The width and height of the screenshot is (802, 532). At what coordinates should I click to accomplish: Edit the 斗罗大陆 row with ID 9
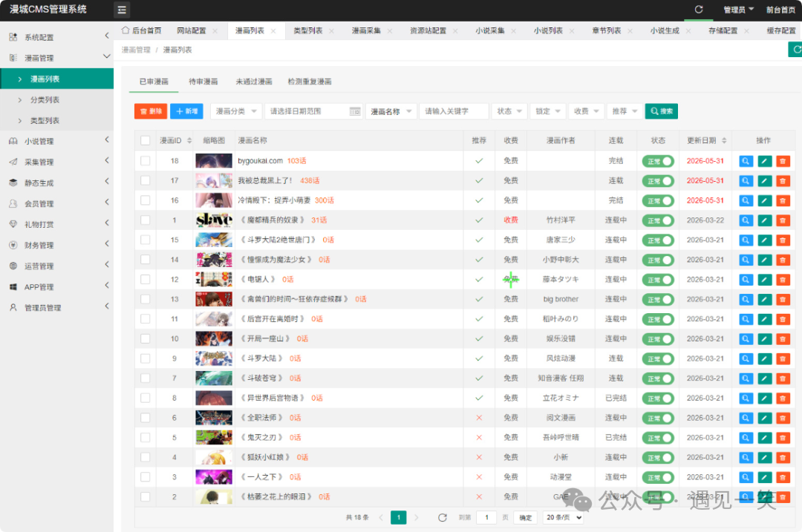764,359
